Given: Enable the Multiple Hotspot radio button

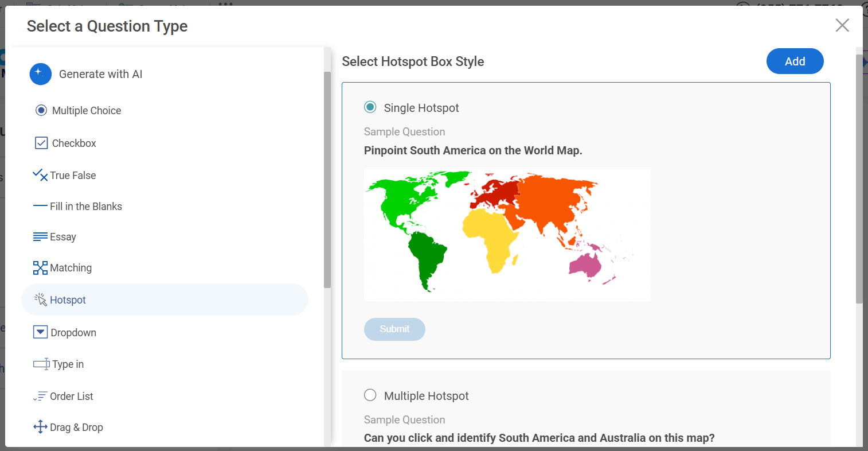Looking at the screenshot, I should click(370, 395).
